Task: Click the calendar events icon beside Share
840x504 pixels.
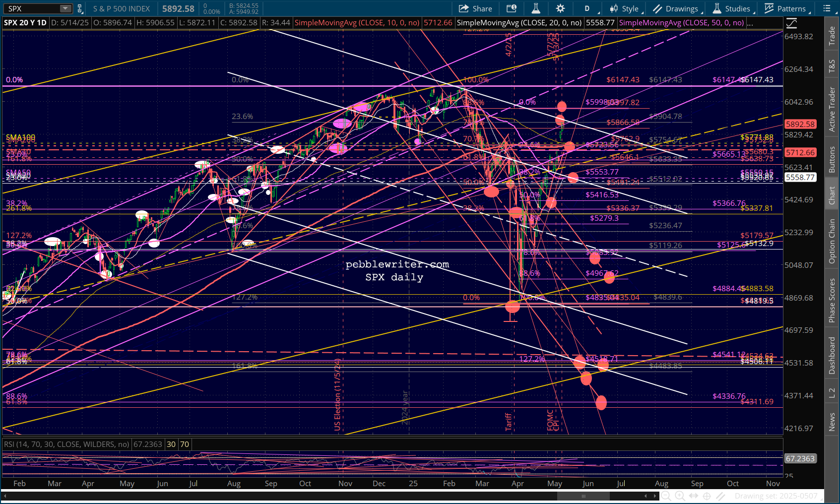Action: pyautogui.click(x=512, y=8)
